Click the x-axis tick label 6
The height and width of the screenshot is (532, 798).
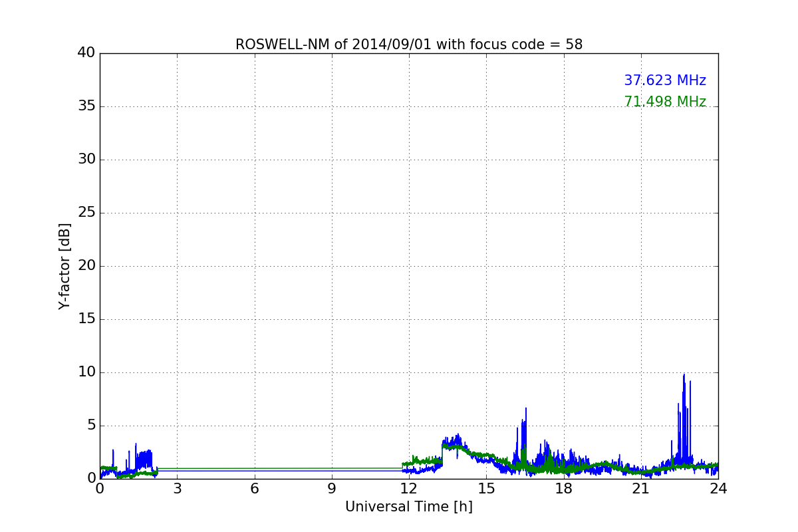(x=254, y=489)
